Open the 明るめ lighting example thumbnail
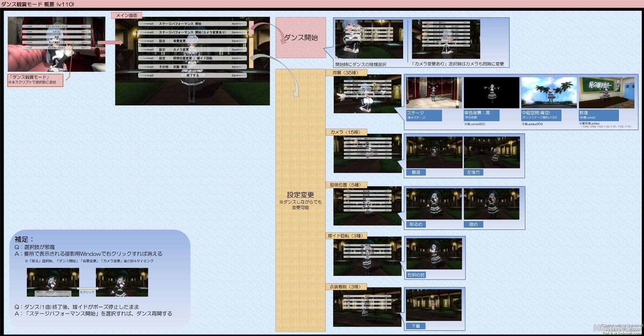 point(434,204)
